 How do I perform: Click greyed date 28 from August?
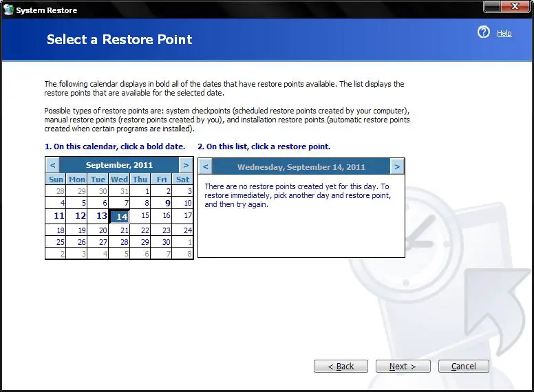point(56,191)
